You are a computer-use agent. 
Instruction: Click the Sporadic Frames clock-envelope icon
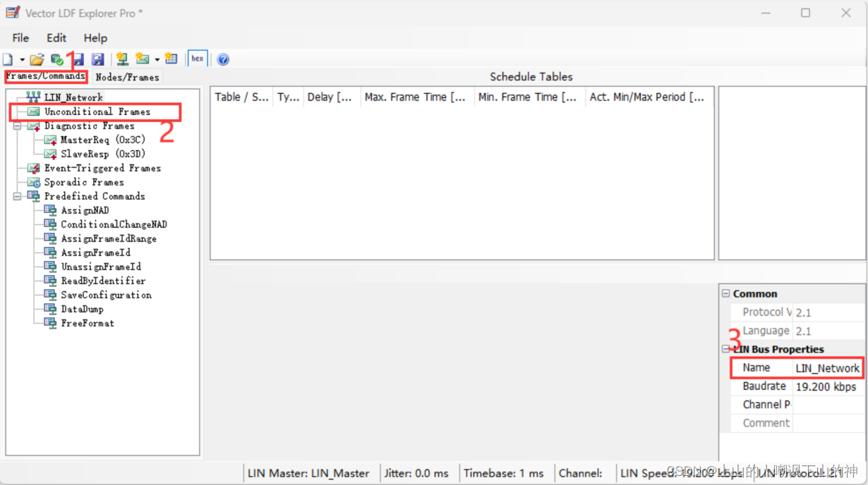point(33,183)
